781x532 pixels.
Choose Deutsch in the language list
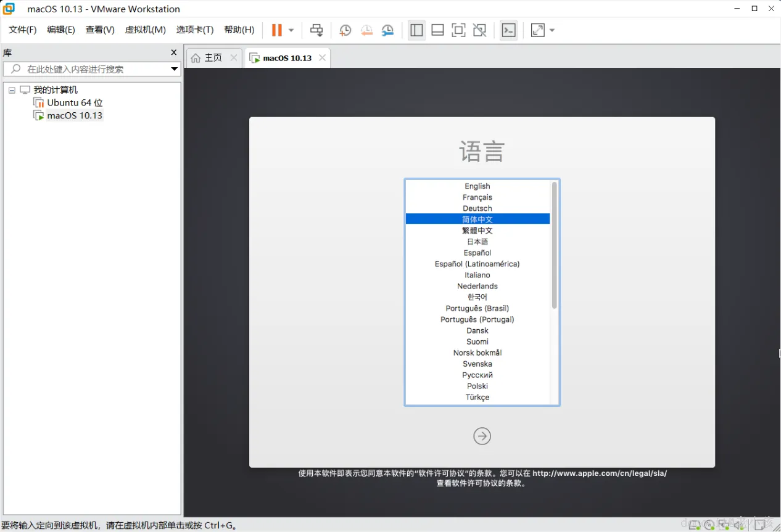[477, 208]
